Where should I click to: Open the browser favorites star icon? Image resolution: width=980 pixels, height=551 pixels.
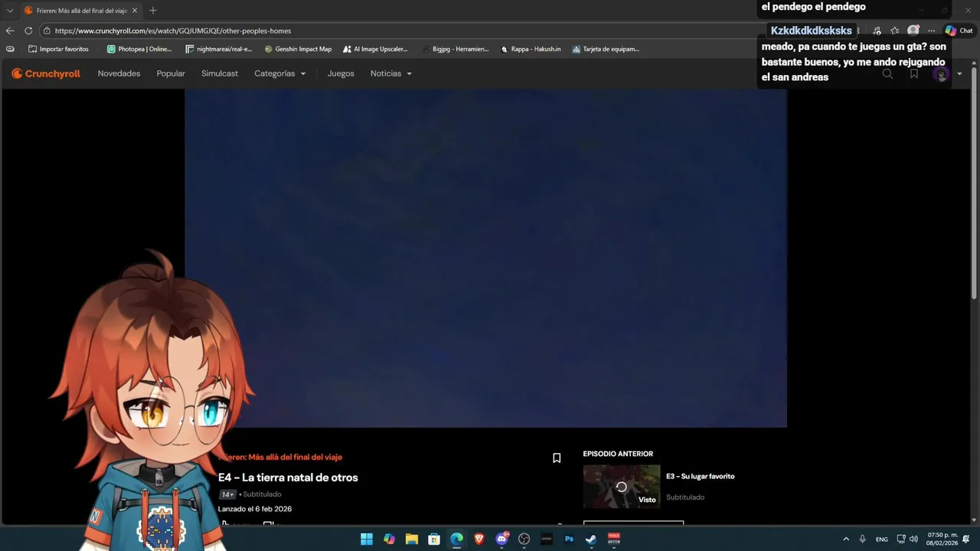(894, 31)
